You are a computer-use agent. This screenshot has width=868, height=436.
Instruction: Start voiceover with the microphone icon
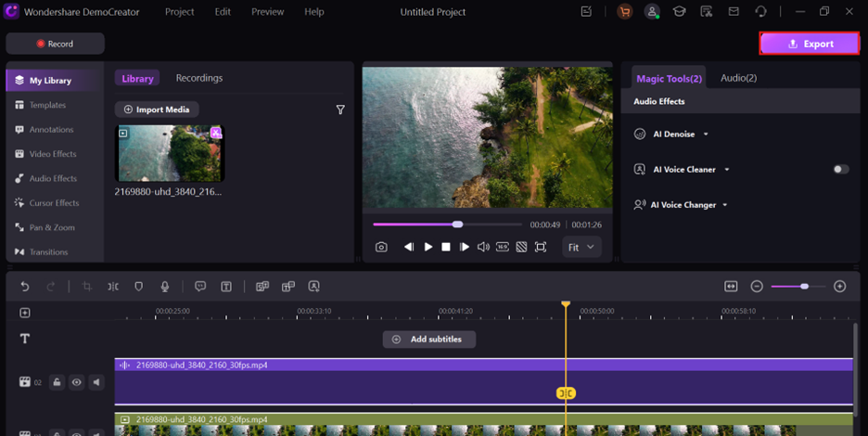(164, 287)
